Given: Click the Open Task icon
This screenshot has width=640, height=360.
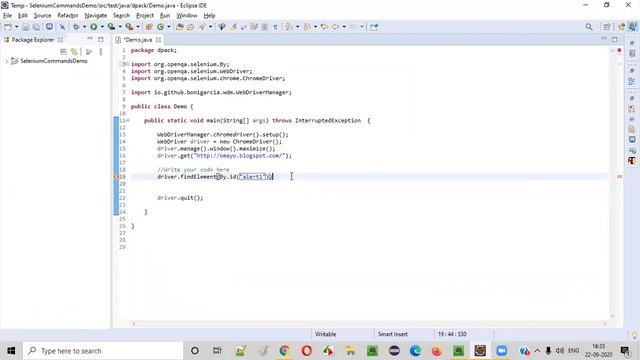Looking at the screenshot, I should point(190,27).
